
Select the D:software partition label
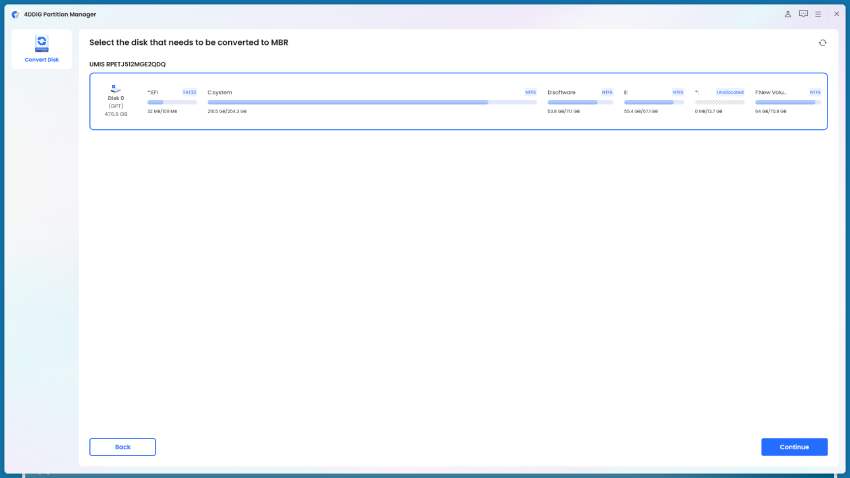(562, 93)
